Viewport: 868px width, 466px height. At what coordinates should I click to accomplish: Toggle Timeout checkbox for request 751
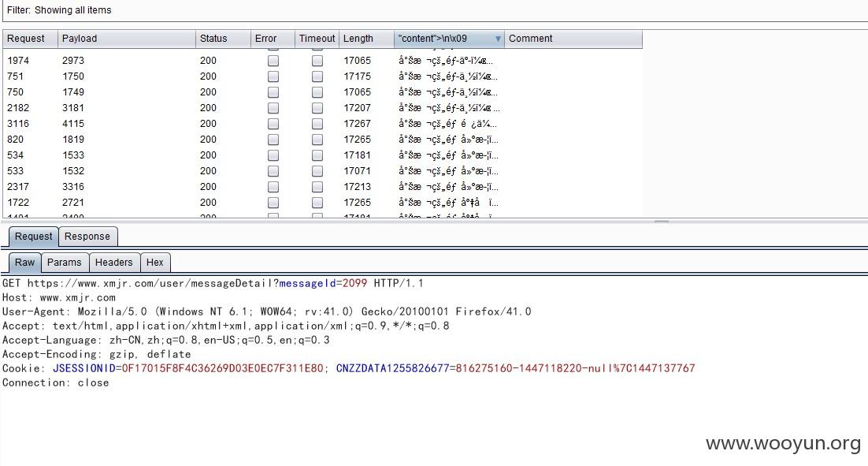tap(317, 76)
